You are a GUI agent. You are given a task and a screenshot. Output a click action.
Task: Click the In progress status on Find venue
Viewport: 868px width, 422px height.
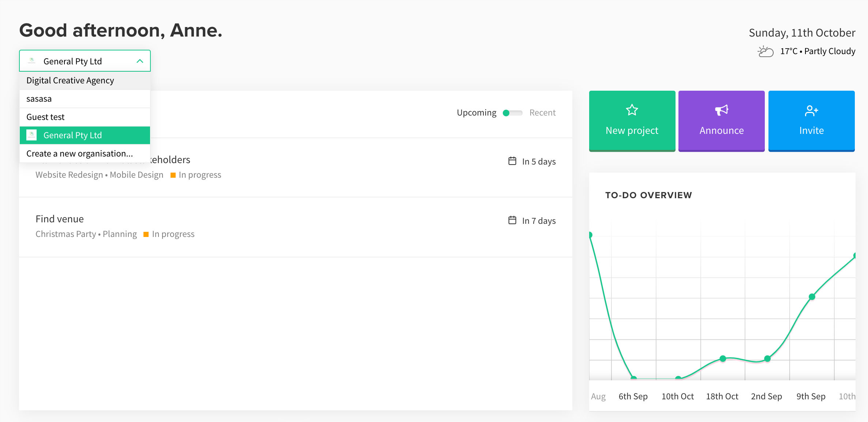[174, 234]
